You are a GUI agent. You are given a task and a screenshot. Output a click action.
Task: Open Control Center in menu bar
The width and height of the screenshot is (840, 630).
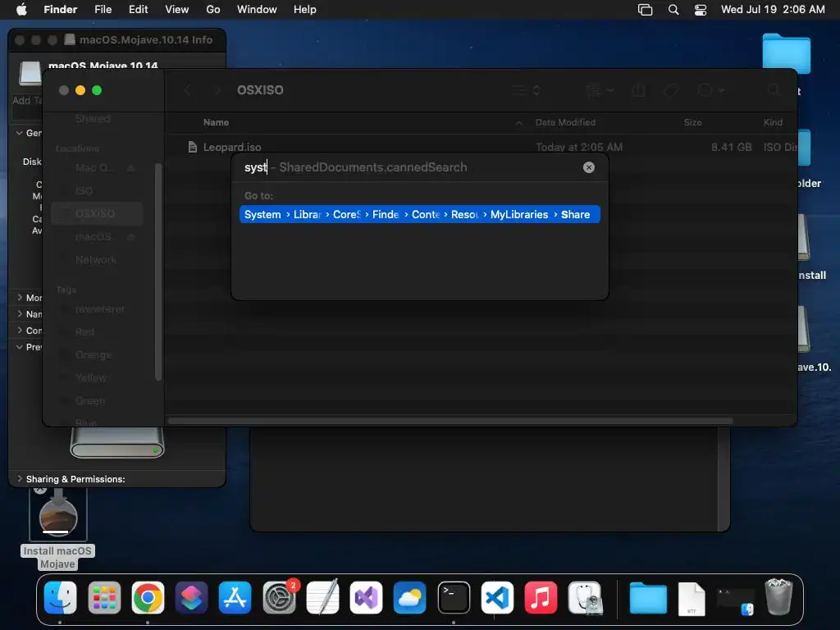coord(701,10)
